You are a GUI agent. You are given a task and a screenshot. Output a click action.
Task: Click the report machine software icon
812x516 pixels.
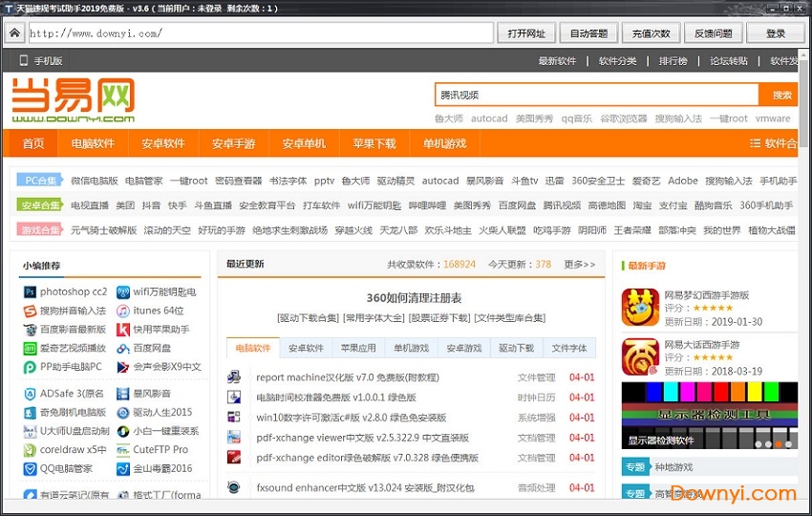click(x=234, y=377)
